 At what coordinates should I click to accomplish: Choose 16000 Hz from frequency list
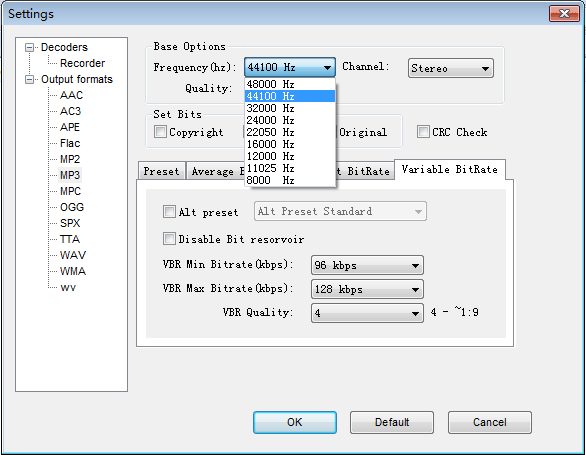pyautogui.click(x=290, y=144)
